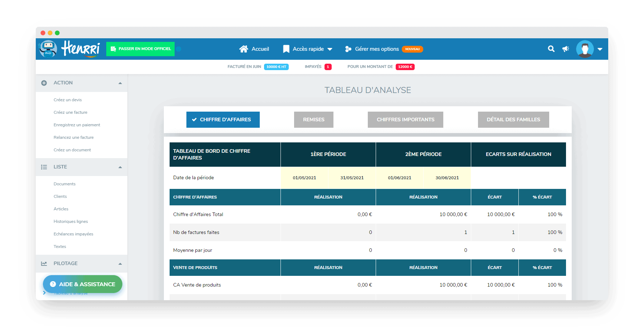This screenshot has height=327, width=644.
Task: Open the user avatar profile
Action: tap(585, 49)
